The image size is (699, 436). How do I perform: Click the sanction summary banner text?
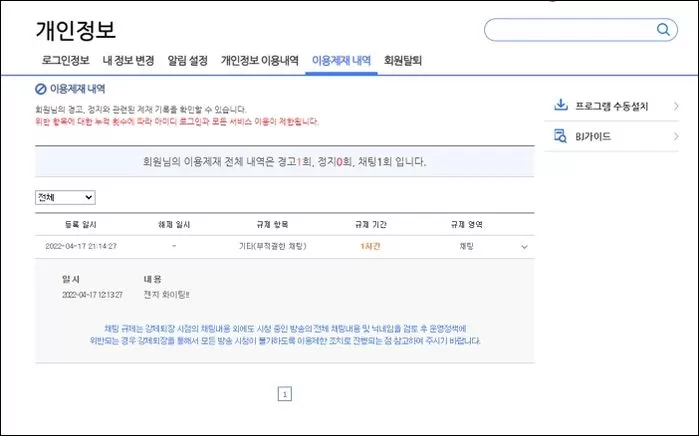(x=284, y=161)
